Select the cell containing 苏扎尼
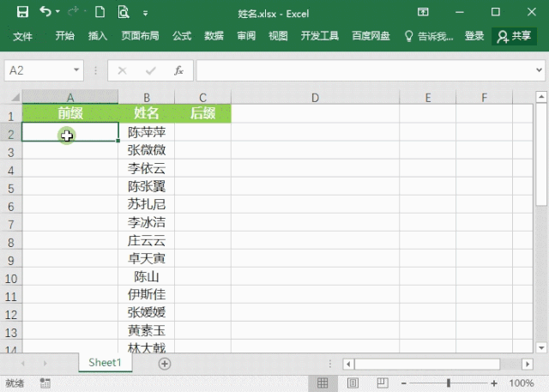This screenshot has width=549, height=392. pos(147,204)
